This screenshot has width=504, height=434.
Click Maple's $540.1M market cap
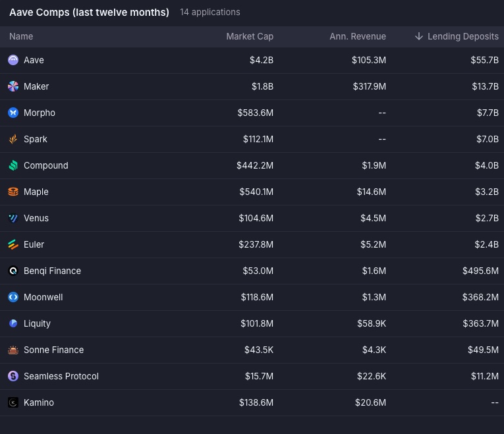click(256, 192)
